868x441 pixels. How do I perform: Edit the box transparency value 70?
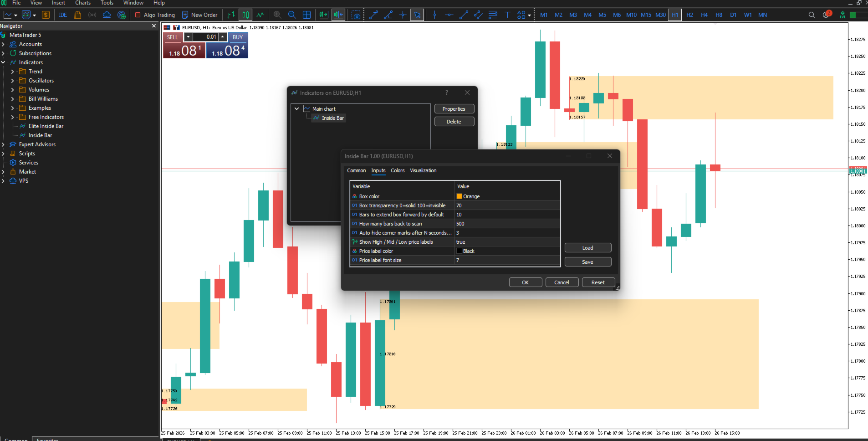(x=507, y=205)
